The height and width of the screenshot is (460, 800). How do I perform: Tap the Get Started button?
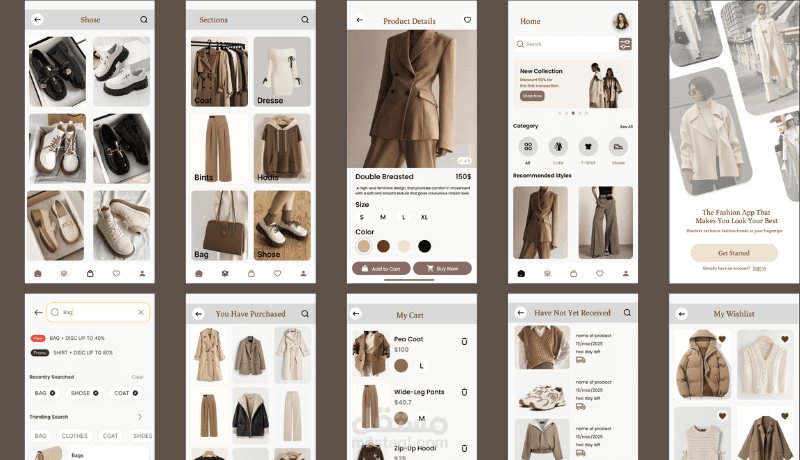[734, 253]
